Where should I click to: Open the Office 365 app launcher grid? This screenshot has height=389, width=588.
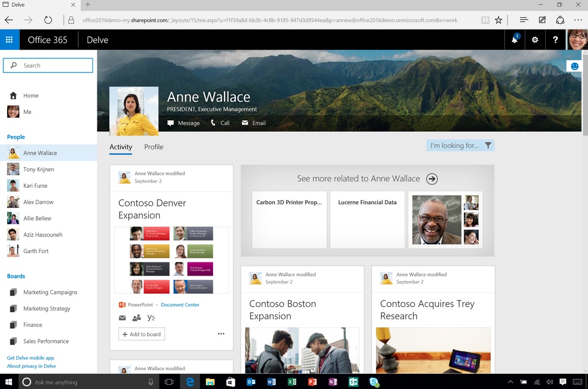click(9, 39)
